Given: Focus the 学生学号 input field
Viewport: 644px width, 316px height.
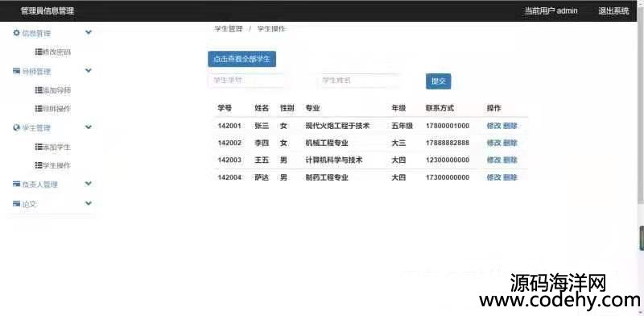Looking at the screenshot, I should point(246,81).
